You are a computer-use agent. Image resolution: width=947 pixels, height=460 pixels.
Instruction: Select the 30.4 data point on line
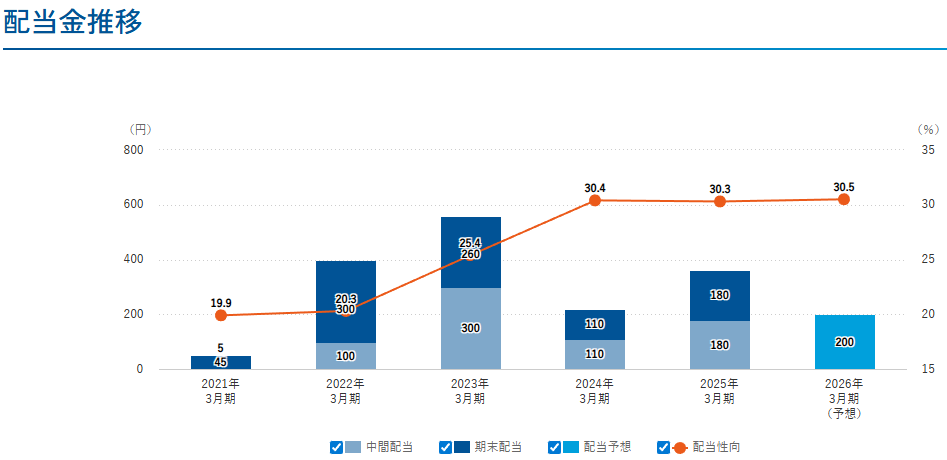click(595, 200)
